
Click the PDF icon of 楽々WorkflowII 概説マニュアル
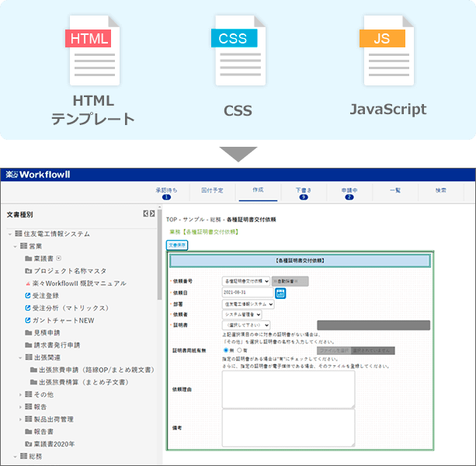(28, 283)
